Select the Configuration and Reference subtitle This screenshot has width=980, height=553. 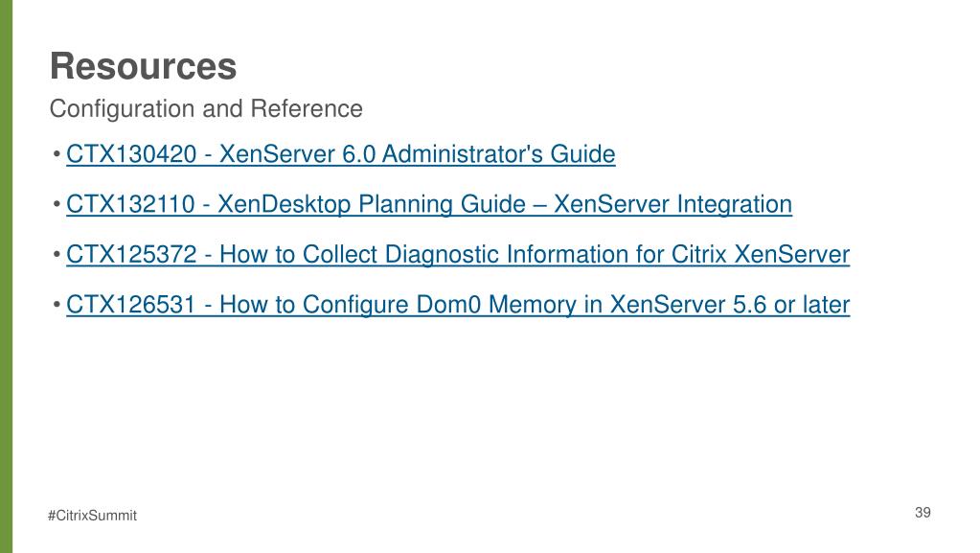(x=206, y=109)
